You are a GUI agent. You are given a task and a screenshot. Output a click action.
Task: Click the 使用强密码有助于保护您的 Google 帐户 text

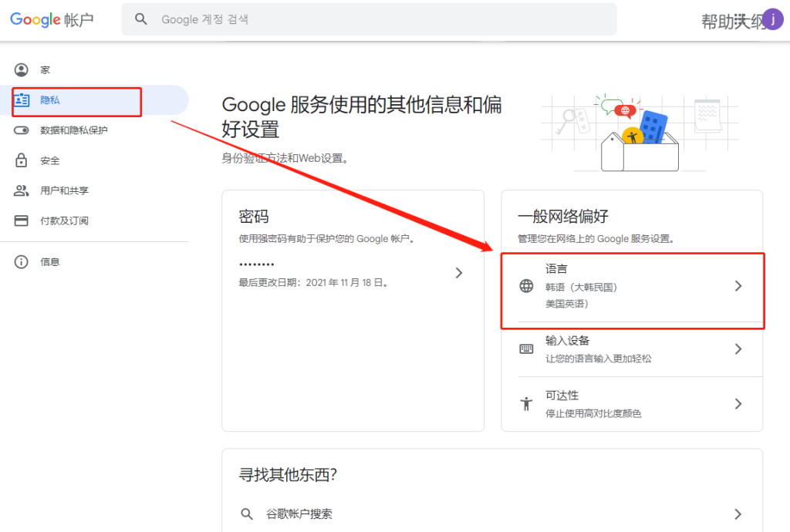pyautogui.click(x=327, y=238)
